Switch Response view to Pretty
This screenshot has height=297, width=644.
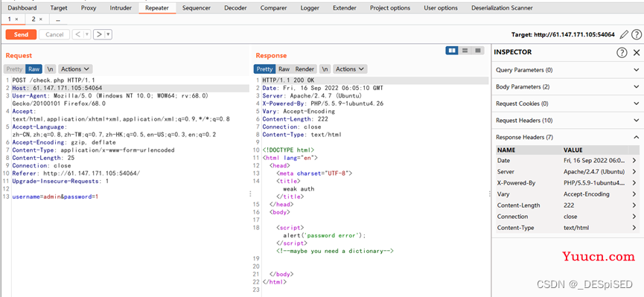264,69
